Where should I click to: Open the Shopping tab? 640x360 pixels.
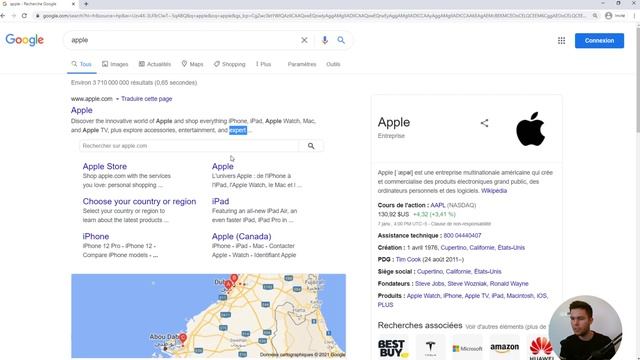pyautogui.click(x=230, y=64)
